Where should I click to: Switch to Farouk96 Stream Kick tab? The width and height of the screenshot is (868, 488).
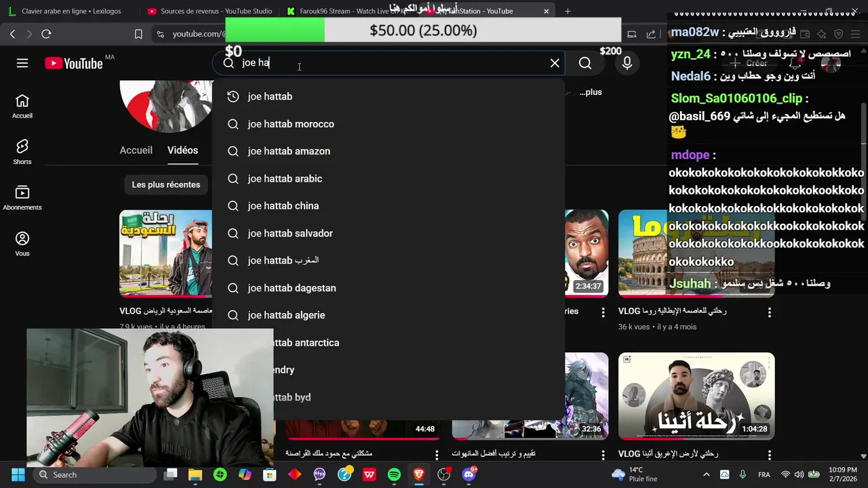pos(349,11)
